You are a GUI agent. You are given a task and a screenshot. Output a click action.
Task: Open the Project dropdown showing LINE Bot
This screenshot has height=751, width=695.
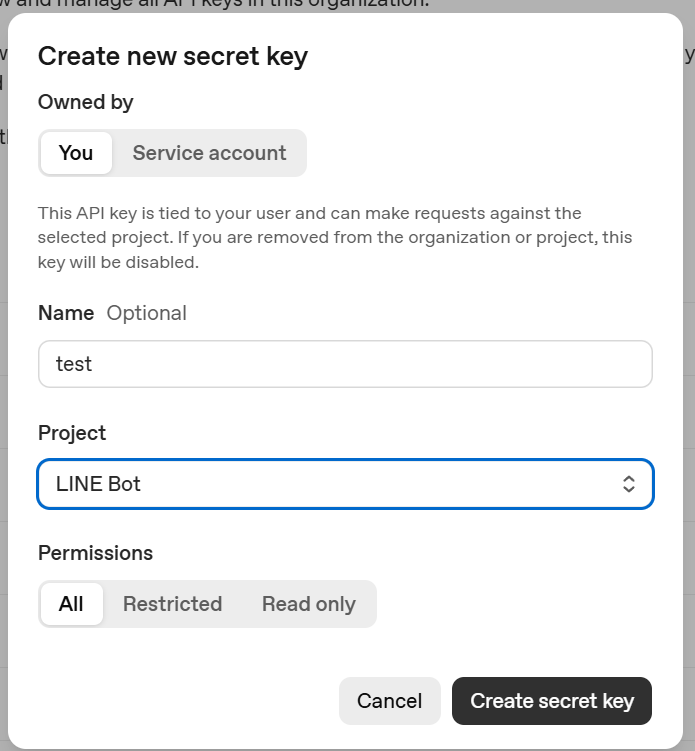coord(345,484)
